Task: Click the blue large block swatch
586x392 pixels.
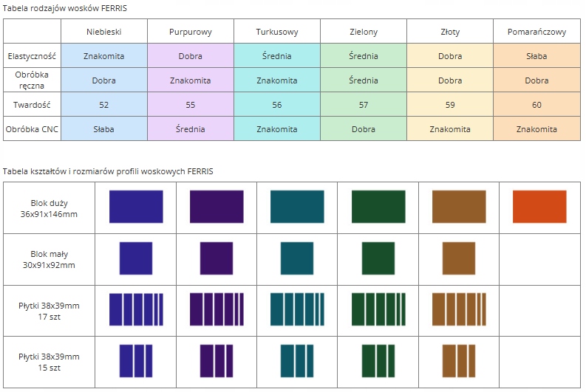Action: click(x=136, y=207)
